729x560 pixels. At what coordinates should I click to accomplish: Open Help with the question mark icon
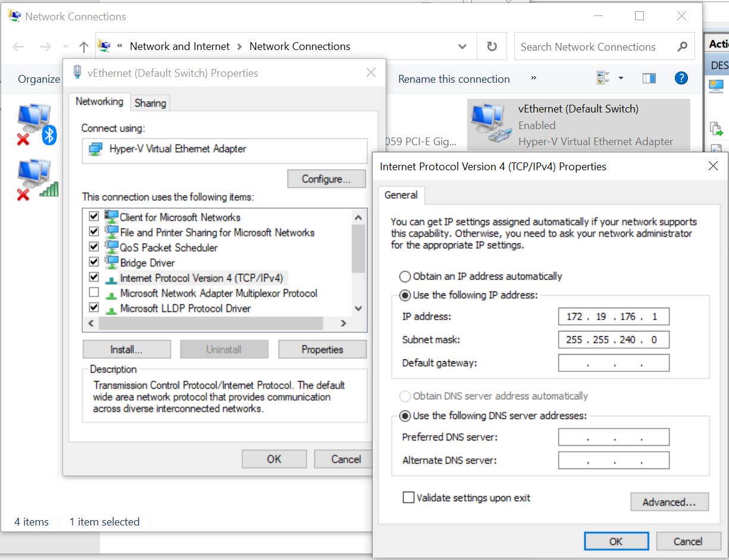pyautogui.click(x=681, y=78)
